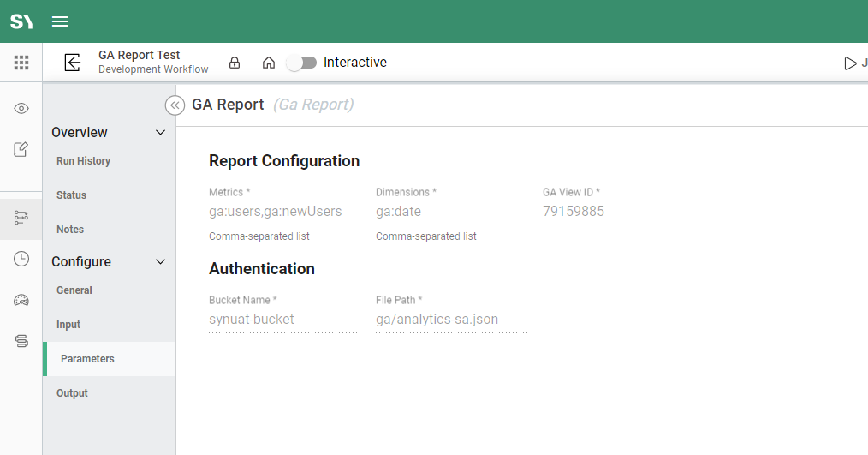868x455 pixels.
Task: Click the Overview section heading
Action: [x=80, y=133]
